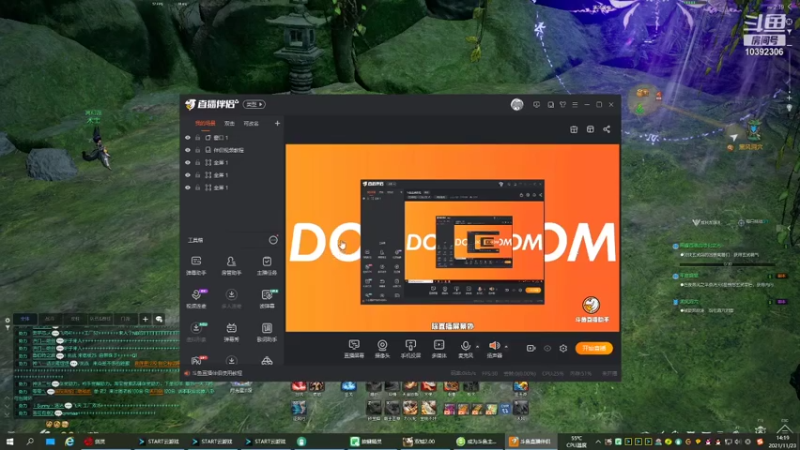The height and width of the screenshot is (450, 800).
Task: Add a multimedia source (多媒体)
Action: point(439,348)
